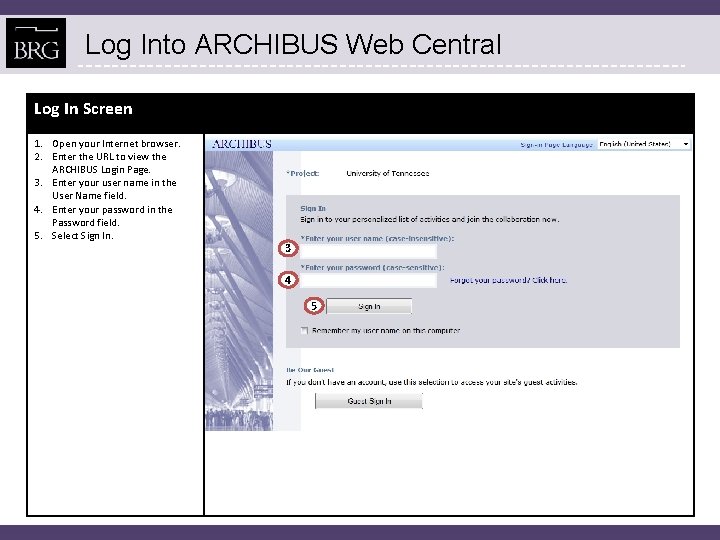This screenshot has height=540, width=720.
Task: Click the 'Log In Screen' heading
Action: click(x=83, y=109)
